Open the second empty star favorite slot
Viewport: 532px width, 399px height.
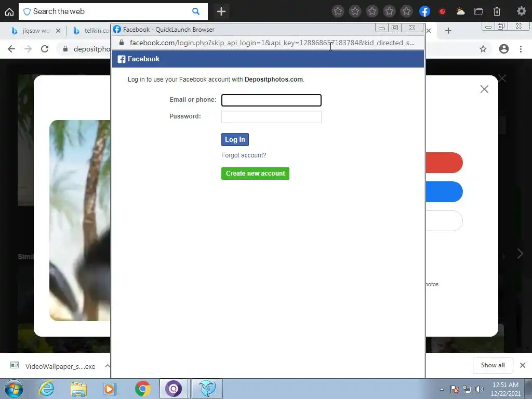click(x=355, y=11)
